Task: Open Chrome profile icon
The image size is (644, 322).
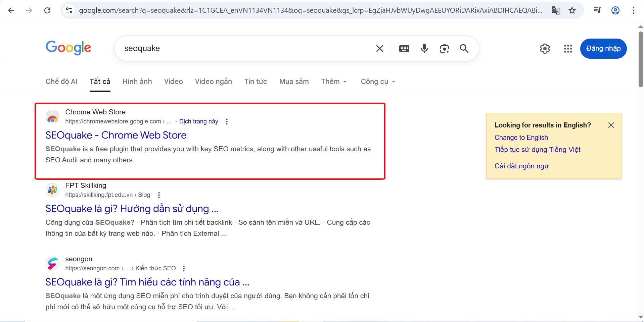Action: point(615,10)
